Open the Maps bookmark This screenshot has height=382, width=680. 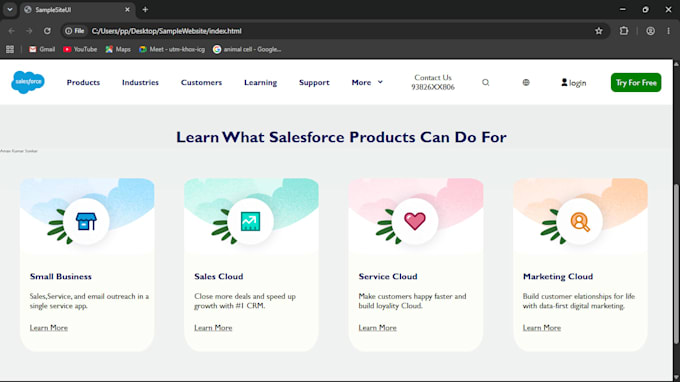pyautogui.click(x=118, y=49)
